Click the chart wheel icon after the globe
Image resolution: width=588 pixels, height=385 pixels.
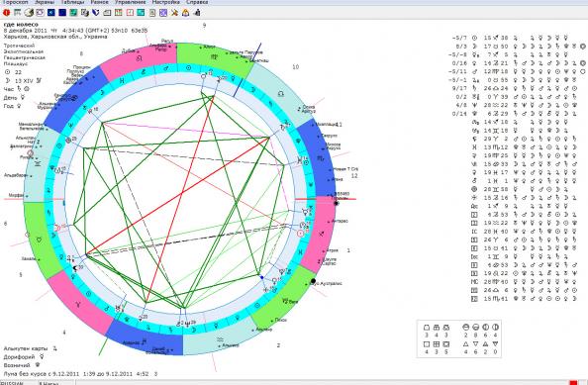tap(41, 13)
